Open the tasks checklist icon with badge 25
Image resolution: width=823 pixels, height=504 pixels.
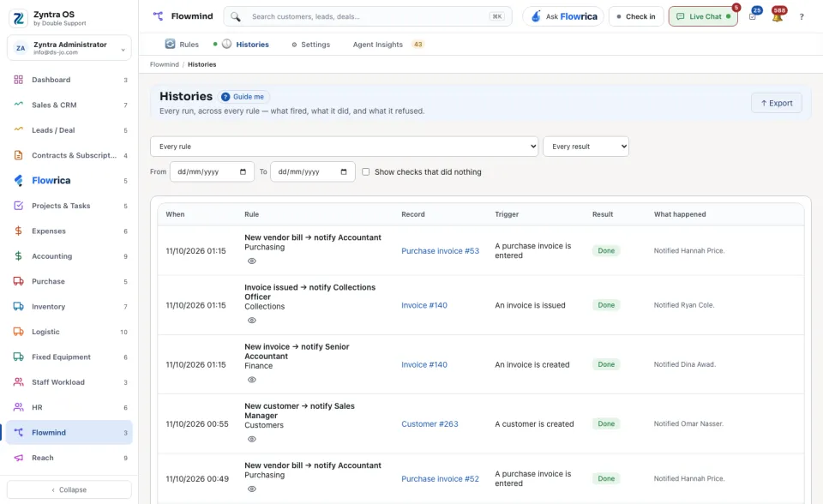[x=753, y=16]
